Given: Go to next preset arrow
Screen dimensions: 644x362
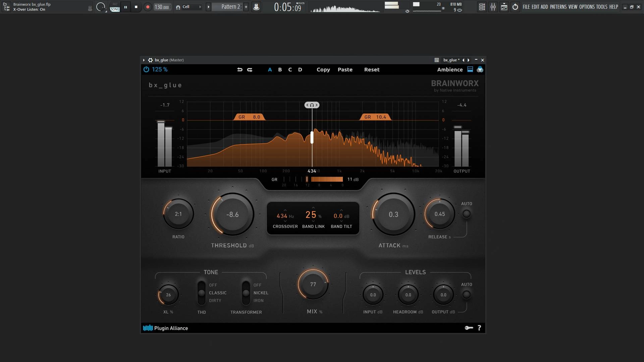Looking at the screenshot, I should click(x=469, y=60).
